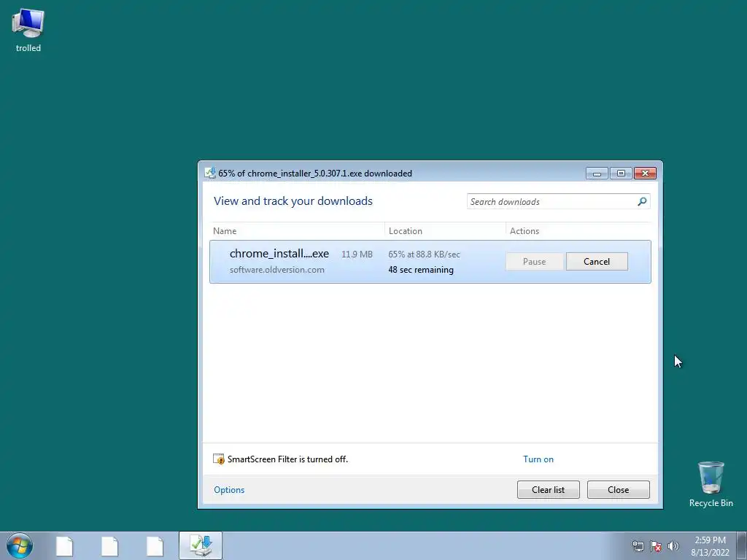Open the Recycle Bin desktop icon
747x560 pixels.
coord(711,484)
